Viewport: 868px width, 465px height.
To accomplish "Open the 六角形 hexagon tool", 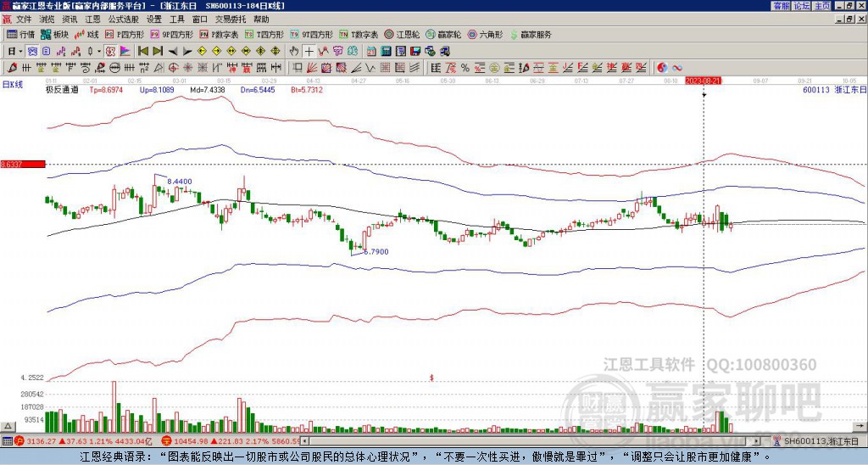I will pyautogui.click(x=486, y=34).
